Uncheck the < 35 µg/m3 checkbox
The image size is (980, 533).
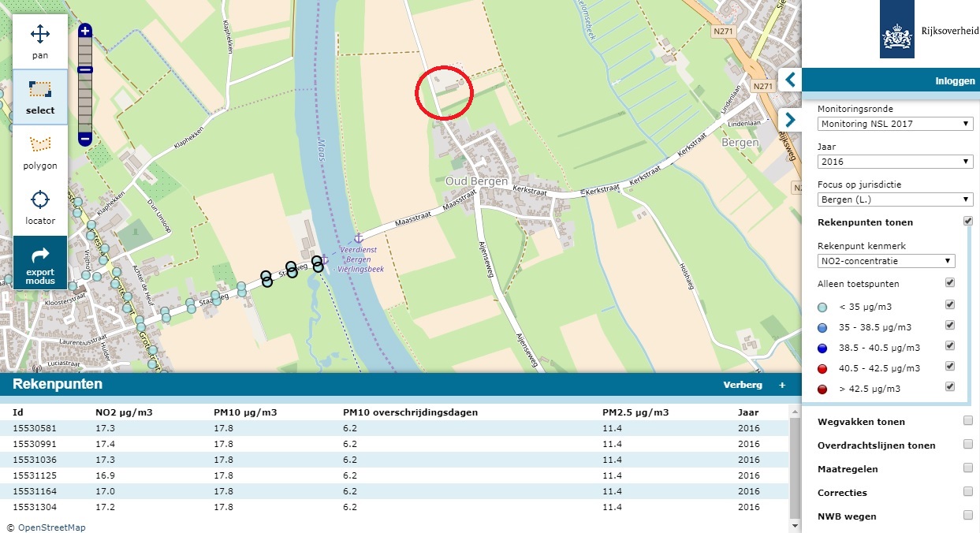[950, 304]
